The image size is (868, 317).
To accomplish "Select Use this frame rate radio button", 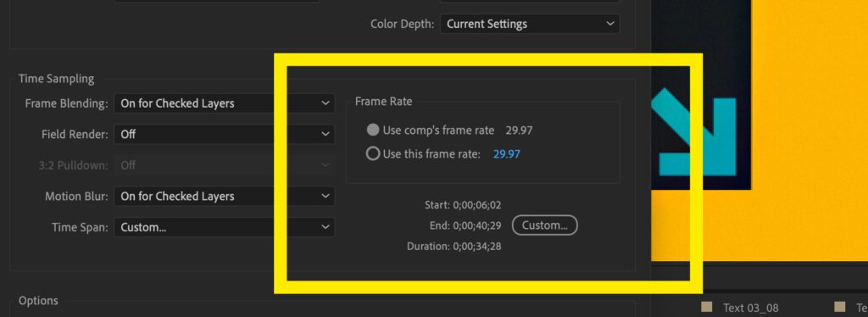I will click(373, 153).
